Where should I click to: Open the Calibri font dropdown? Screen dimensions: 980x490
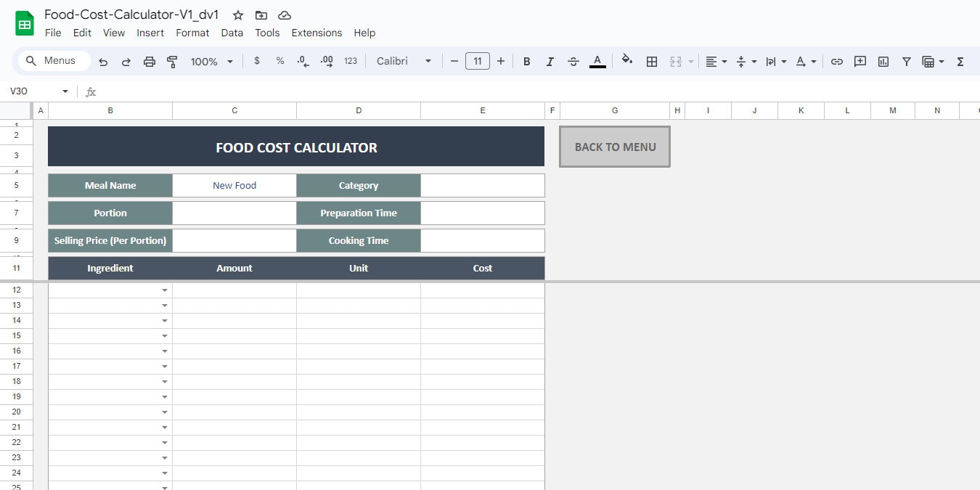pyautogui.click(x=404, y=61)
